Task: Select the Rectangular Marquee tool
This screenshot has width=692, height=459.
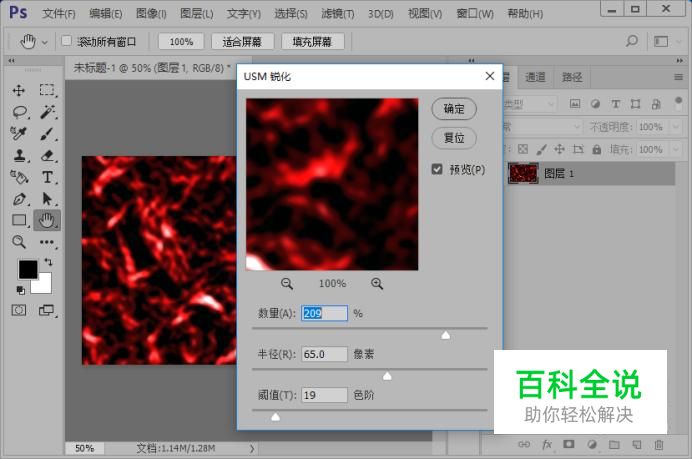Action: pos(47,90)
